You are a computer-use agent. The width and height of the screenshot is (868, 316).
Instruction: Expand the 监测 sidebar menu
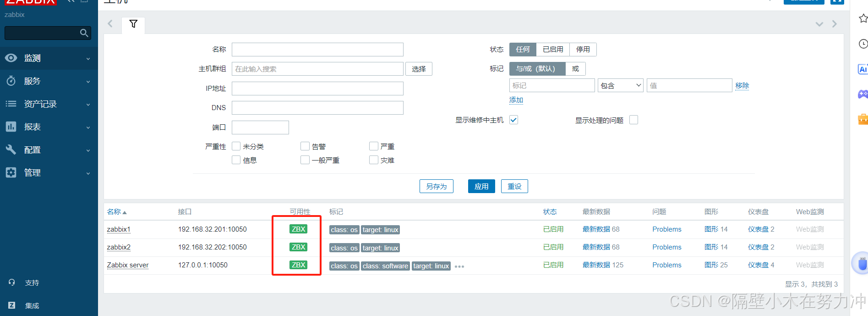88,59
